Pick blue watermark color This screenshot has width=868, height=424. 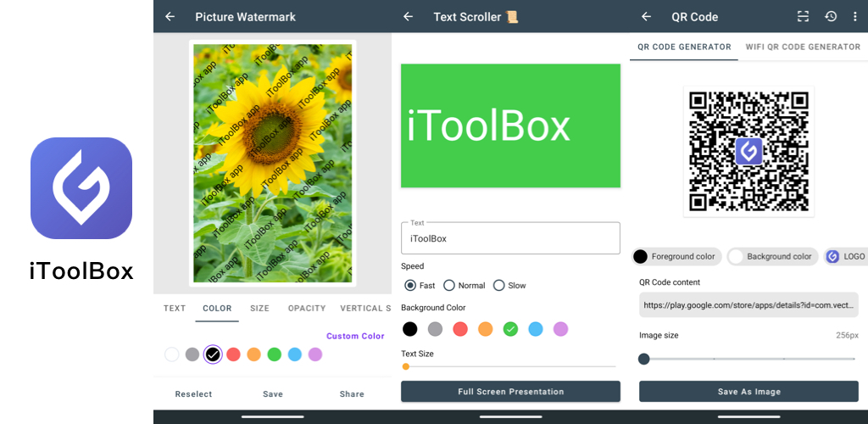coord(295,354)
